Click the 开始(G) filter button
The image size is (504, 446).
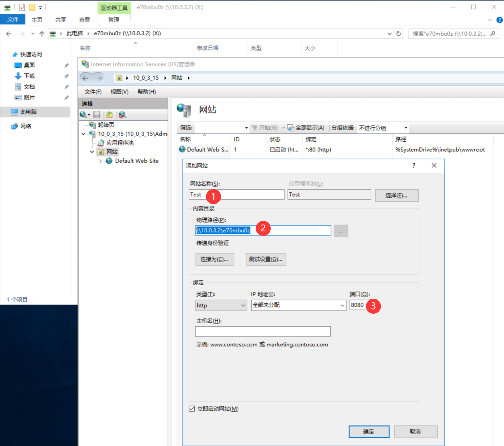[x=265, y=128]
